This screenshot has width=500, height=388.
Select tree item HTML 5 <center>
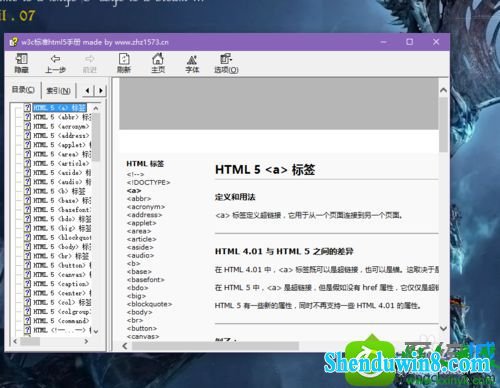click(62, 293)
